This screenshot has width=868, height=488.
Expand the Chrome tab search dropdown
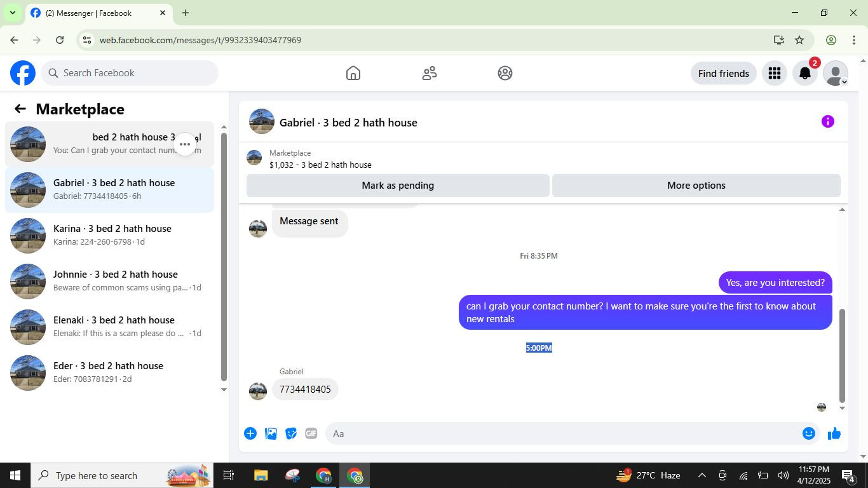pos(12,13)
